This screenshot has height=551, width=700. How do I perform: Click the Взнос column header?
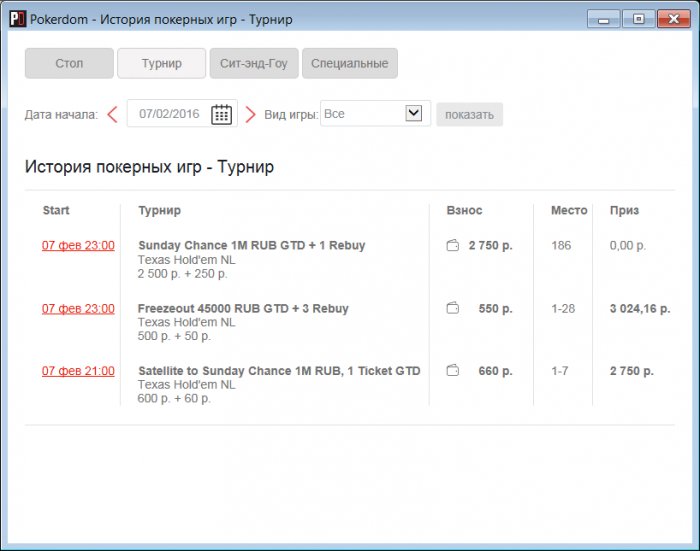pos(464,210)
